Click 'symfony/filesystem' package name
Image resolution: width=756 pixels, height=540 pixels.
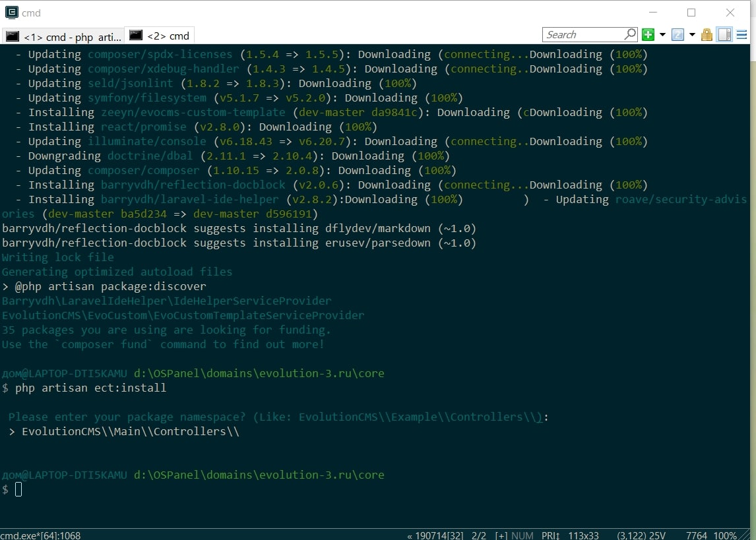147,98
